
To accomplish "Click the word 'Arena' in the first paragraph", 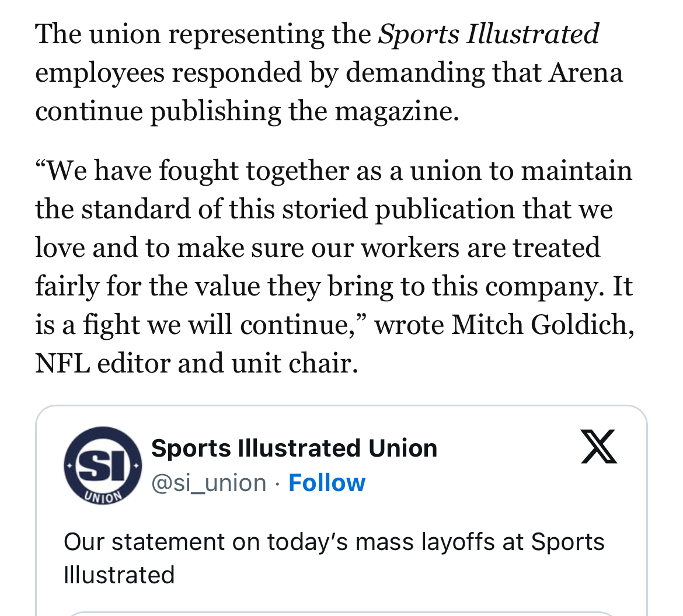I will 586,72.
